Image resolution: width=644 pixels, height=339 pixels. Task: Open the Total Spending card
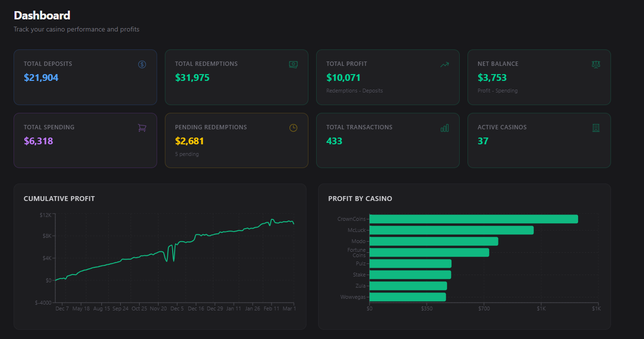(x=85, y=140)
